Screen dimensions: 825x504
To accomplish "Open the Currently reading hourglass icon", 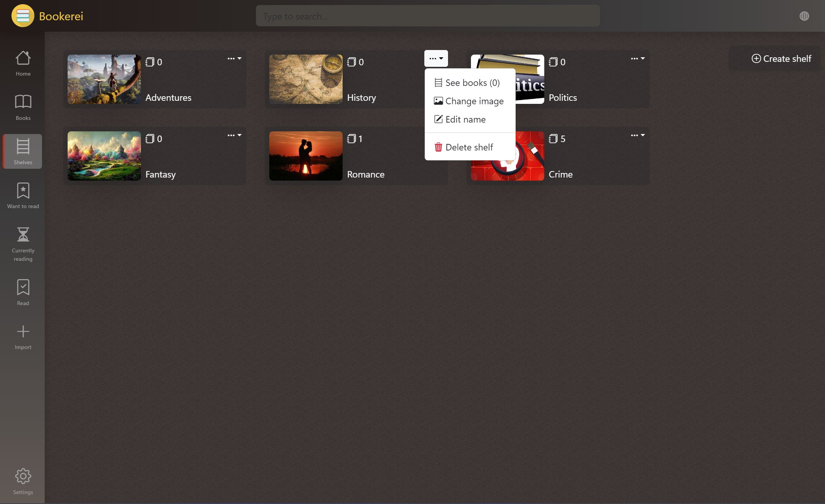I will [x=23, y=235].
